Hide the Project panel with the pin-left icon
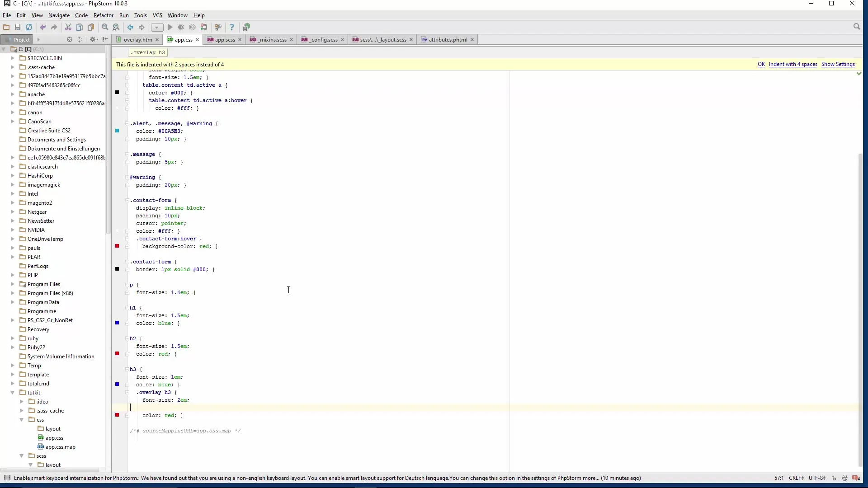 click(105, 39)
